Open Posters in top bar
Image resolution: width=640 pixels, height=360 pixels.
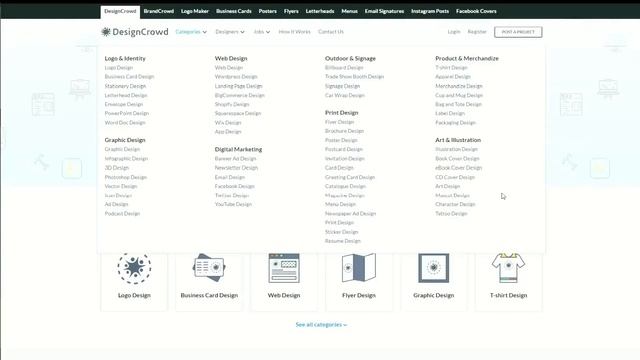[x=268, y=11]
